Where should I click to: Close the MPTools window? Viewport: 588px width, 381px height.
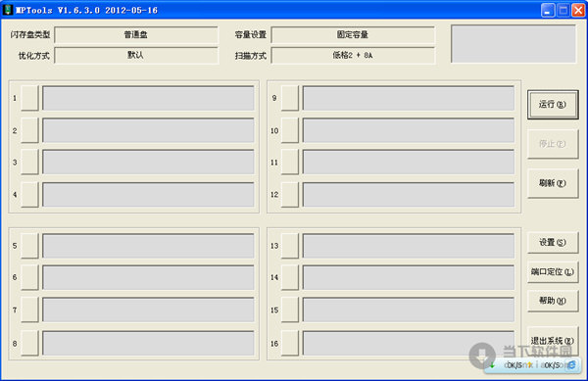[x=578, y=10]
